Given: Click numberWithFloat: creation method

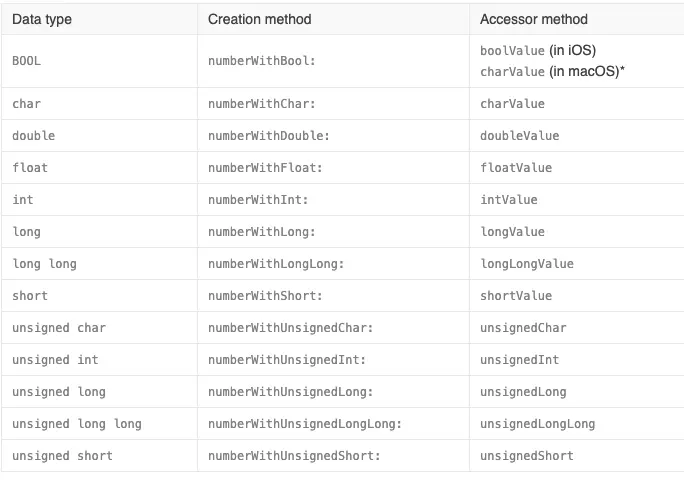Looking at the screenshot, I should (262, 168).
